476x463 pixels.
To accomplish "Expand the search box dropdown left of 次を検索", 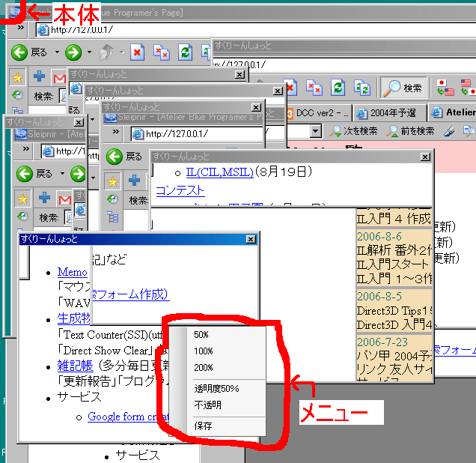I will click(315, 131).
